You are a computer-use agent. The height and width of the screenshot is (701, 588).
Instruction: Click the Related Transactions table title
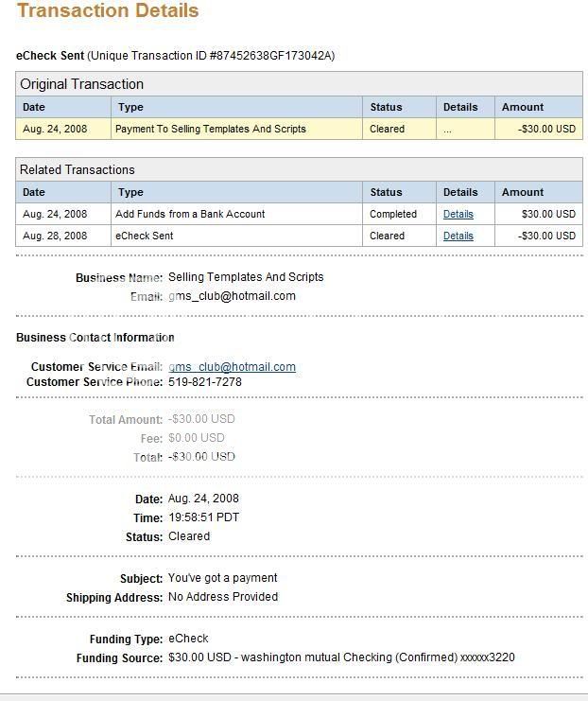tap(78, 170)
